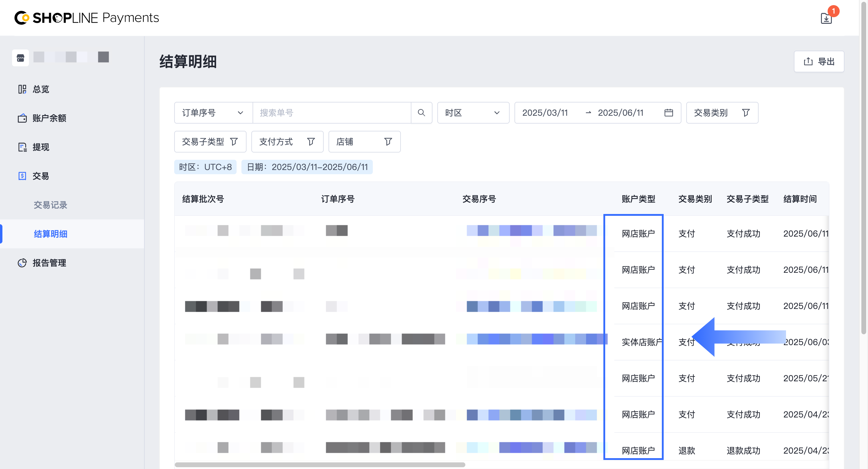
Task: Focus the 搜索单号 search field
Action: 332,113
